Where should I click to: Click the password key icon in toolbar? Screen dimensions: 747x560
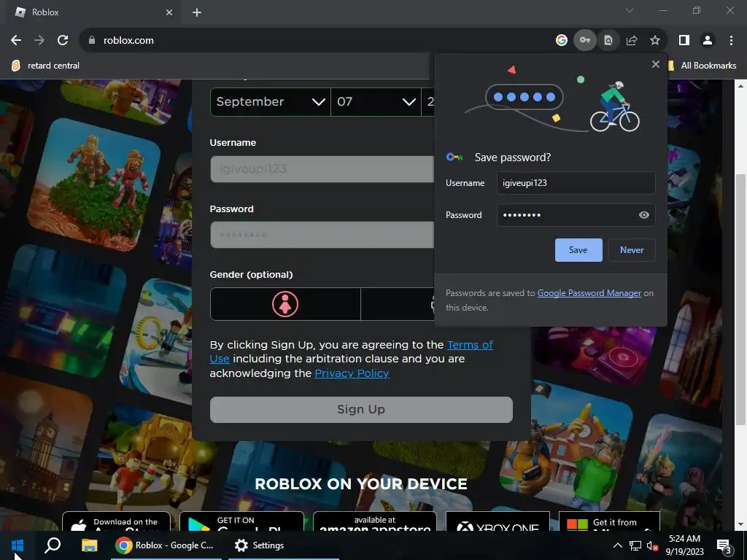tap(585, 41)
